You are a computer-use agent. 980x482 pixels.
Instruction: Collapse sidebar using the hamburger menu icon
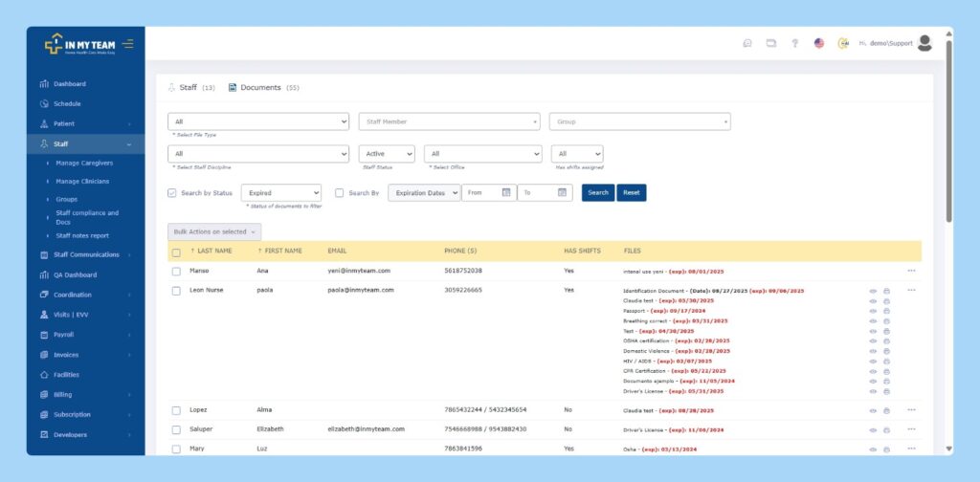coord(128,44)
